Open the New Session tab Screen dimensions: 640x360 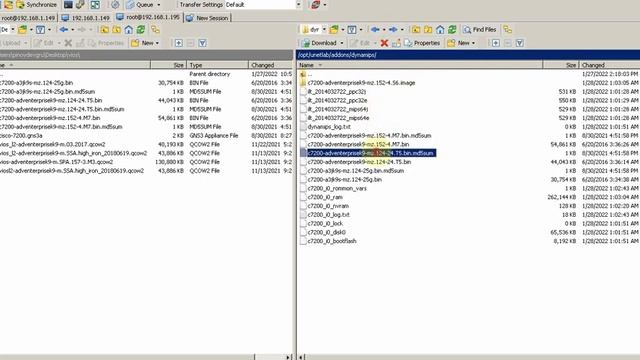(207, 18)
